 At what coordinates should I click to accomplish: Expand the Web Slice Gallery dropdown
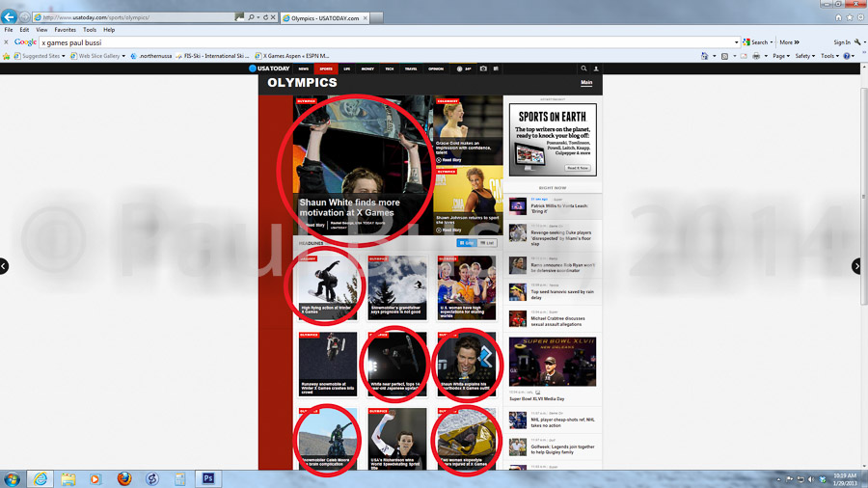(x=123, y=56)
